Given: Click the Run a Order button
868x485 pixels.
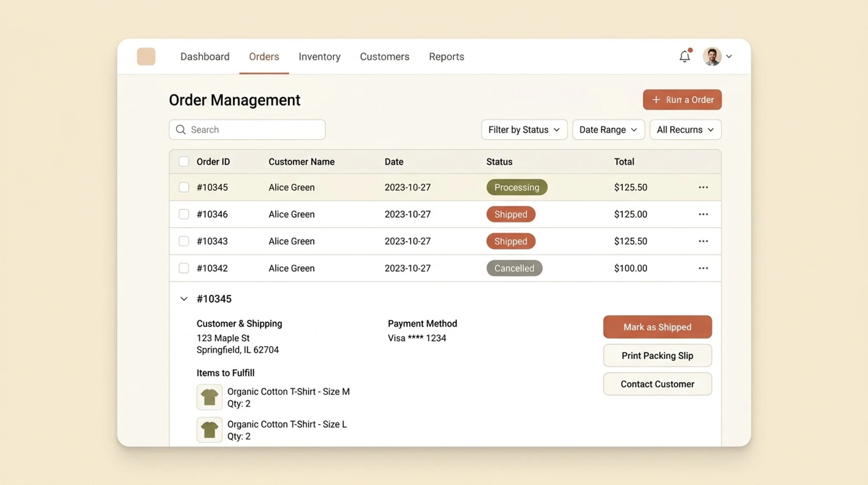Looking at the screenshot, I should (x=682, y=100).
